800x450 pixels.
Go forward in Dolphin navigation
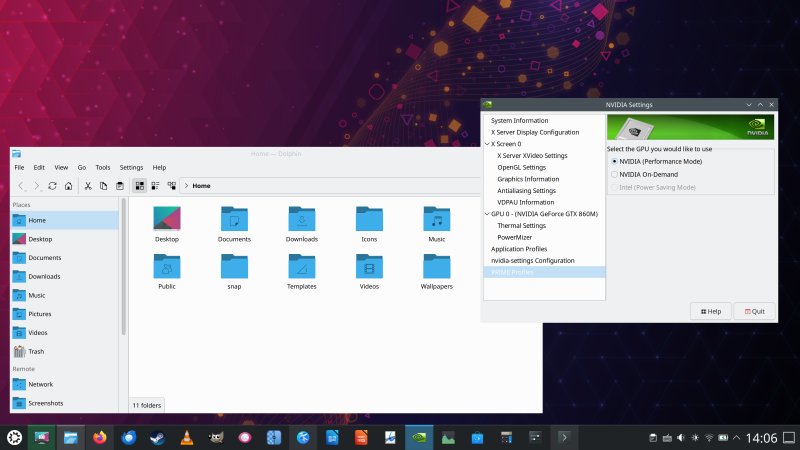36,186
